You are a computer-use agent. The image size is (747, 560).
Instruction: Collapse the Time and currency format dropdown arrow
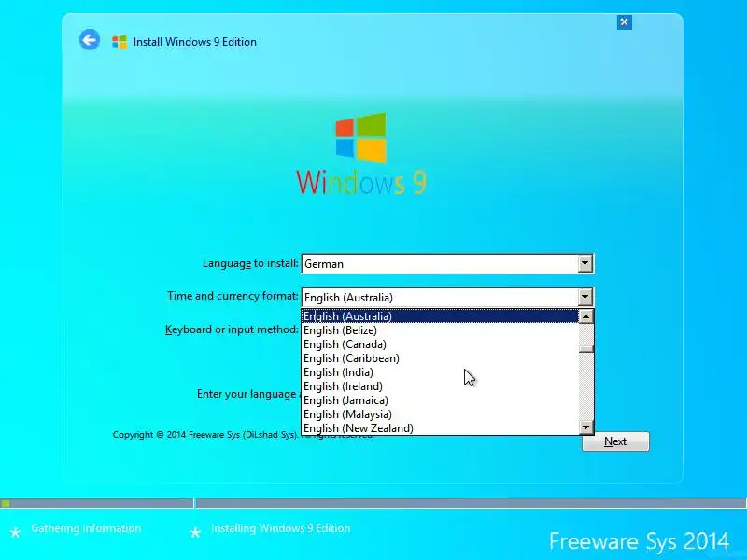[x=585, y=297]
